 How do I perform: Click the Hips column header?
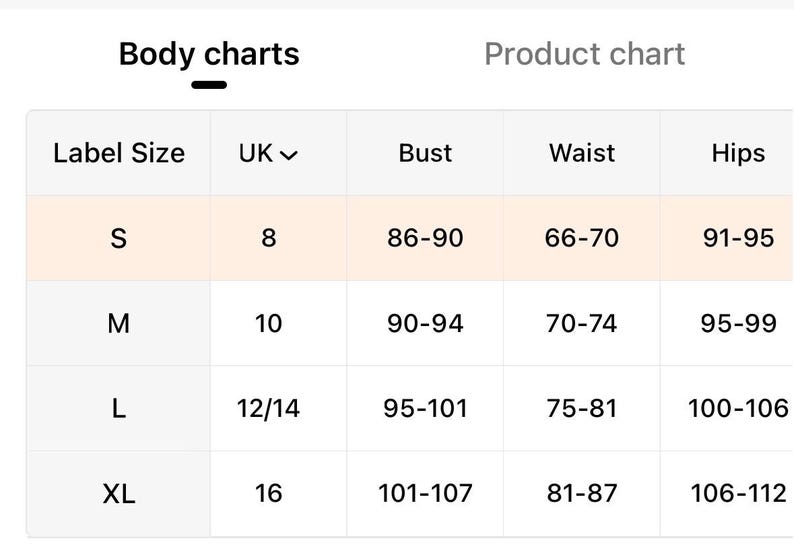pos(738,153)
